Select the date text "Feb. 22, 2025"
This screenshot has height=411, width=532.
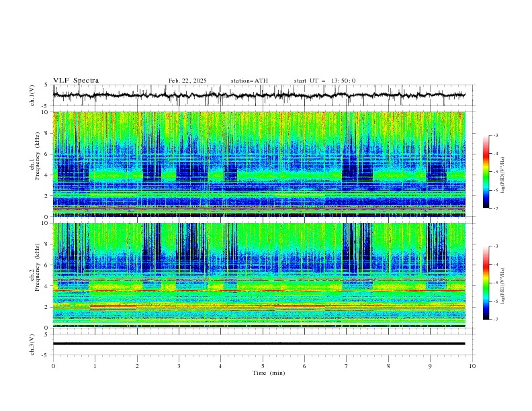tap(187, 81)
